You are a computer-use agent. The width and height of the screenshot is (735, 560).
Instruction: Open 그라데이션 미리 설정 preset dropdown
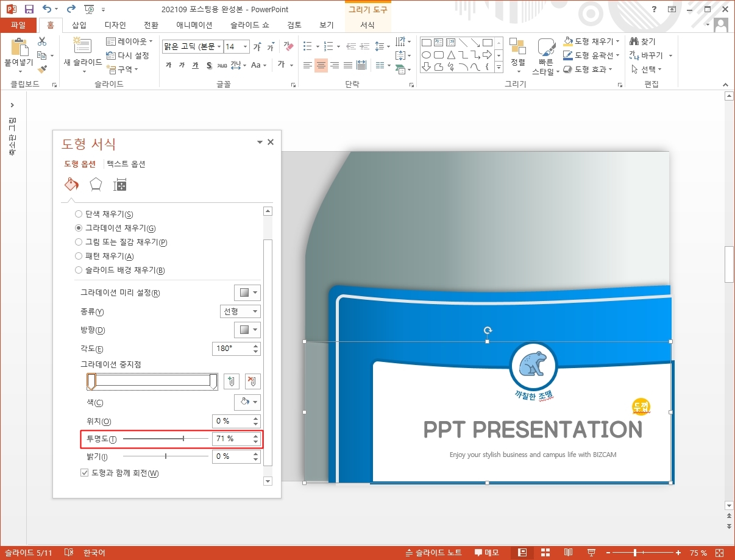pos(247,292)
